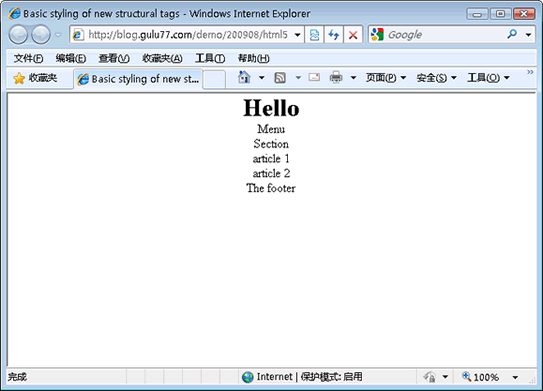Select the 'Basic styling of new st...' tab

click(x=138, y=79)
